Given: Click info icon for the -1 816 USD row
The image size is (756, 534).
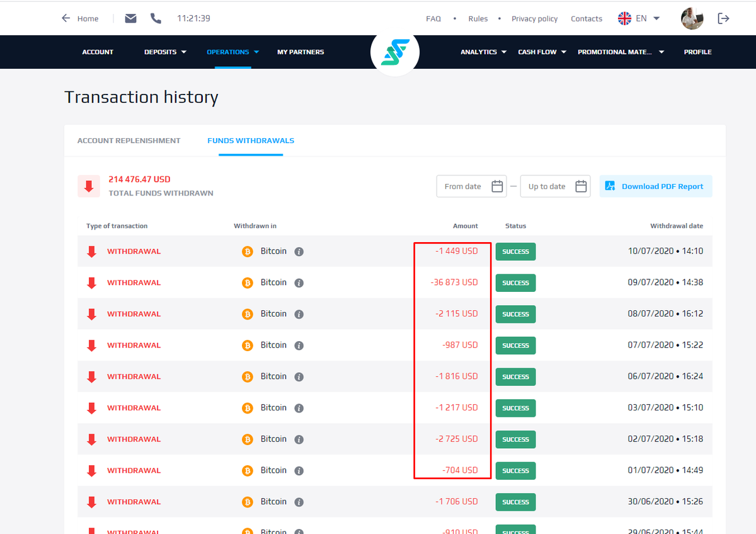Looking at the screenshot, I should pos(299,376).
